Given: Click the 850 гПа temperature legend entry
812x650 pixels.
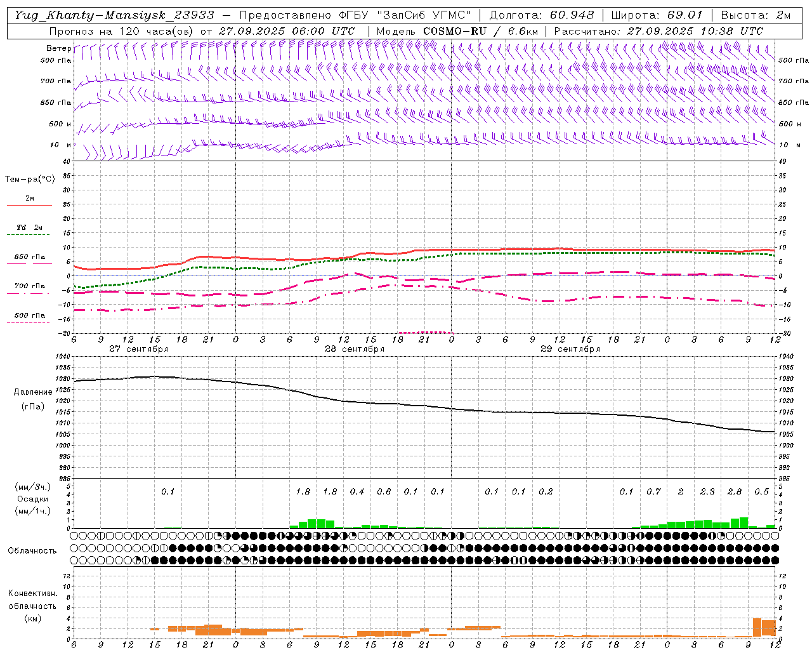Looking at the screenshot, I should [29, 257].
